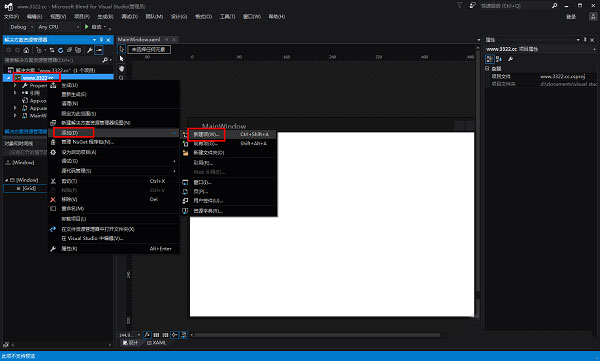Expand the 引用 references node
Viewport: 600px width, 361px height.
(15, 93)
